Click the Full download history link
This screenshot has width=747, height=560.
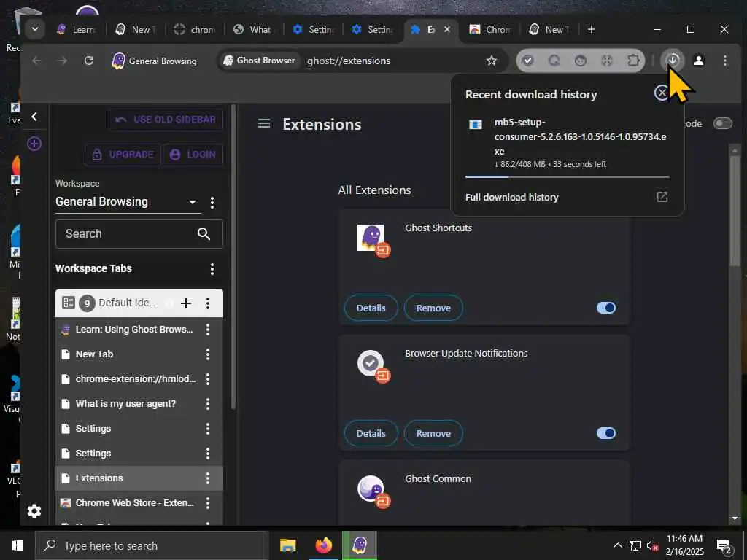pos(511,197)
